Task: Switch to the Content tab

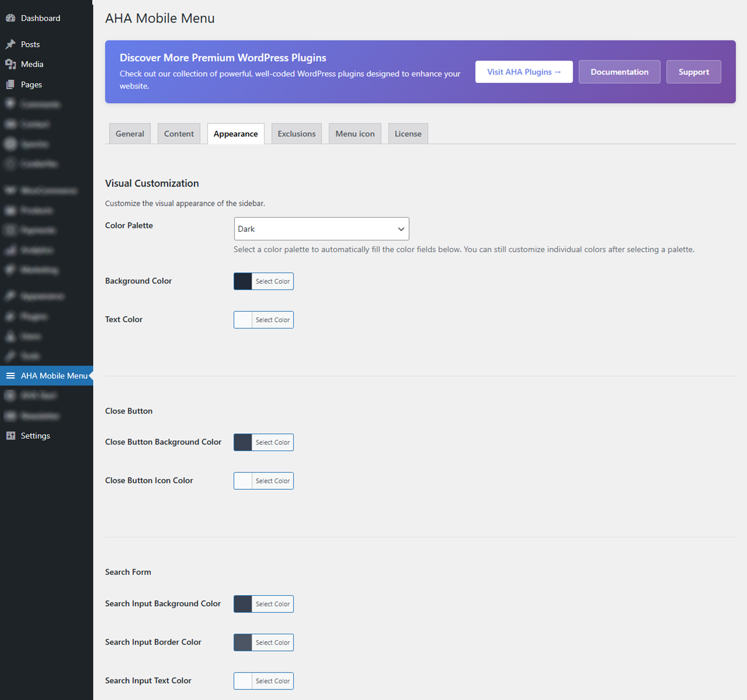Action: click(x=179, y=134)
